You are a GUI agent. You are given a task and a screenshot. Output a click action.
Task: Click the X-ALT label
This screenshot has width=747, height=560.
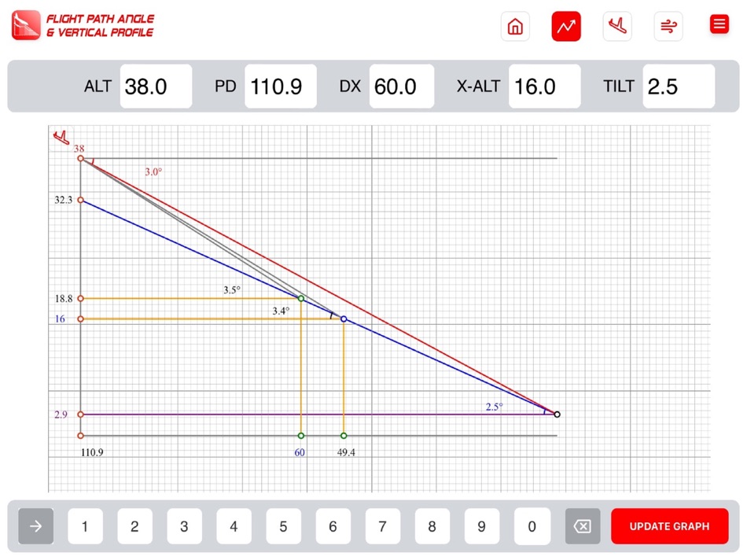(479, 87)
